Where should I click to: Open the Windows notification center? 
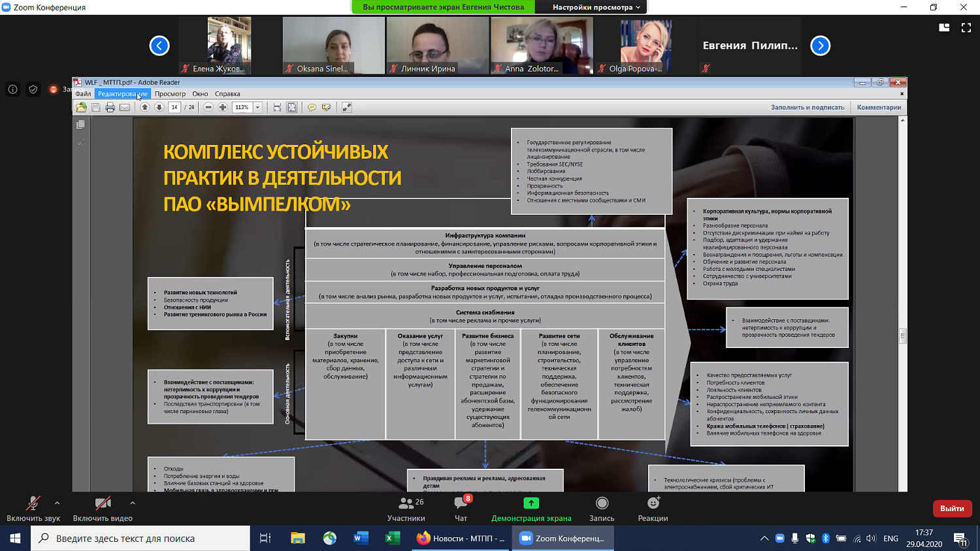(960, 539)
